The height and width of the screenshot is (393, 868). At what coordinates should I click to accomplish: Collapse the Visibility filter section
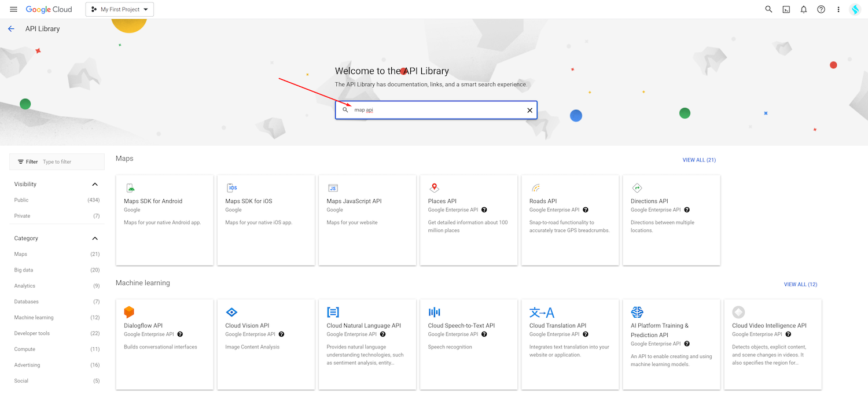pos(95,184)
